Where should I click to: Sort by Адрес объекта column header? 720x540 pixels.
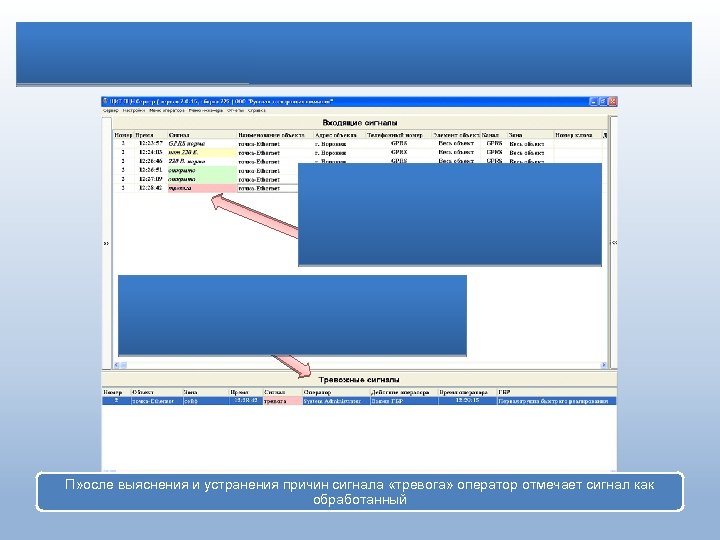click(339, 135)
